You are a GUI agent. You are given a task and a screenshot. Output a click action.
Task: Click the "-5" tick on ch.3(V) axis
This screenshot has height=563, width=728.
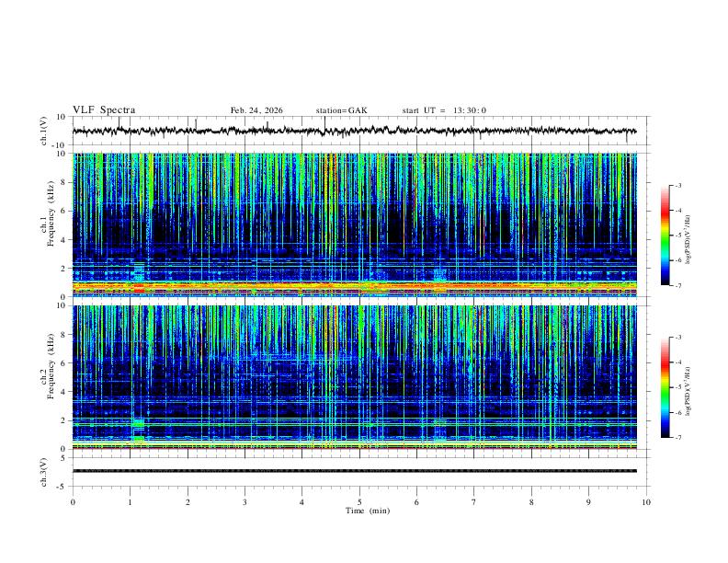[x=62, y=487]
